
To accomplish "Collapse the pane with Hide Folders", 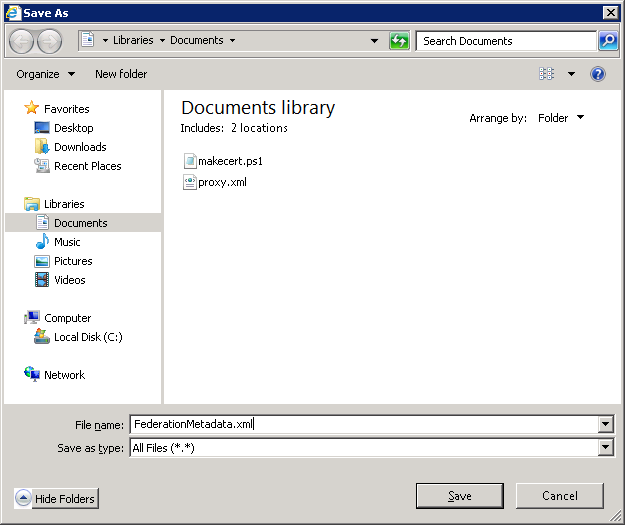I will pos(57,498).
